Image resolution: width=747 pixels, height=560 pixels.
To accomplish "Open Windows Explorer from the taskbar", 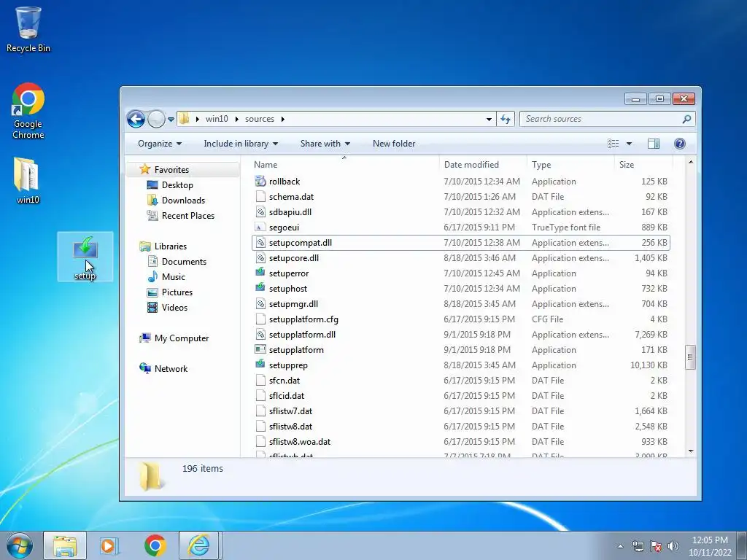I will click(65, 545).
